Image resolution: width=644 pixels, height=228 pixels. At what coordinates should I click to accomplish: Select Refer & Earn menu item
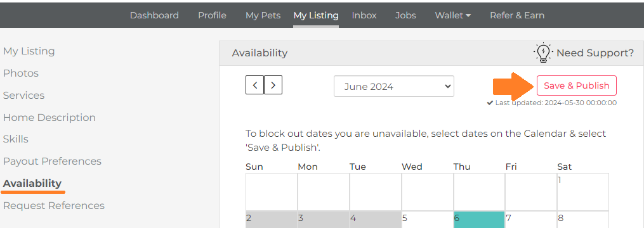click(x=517, y=15)
